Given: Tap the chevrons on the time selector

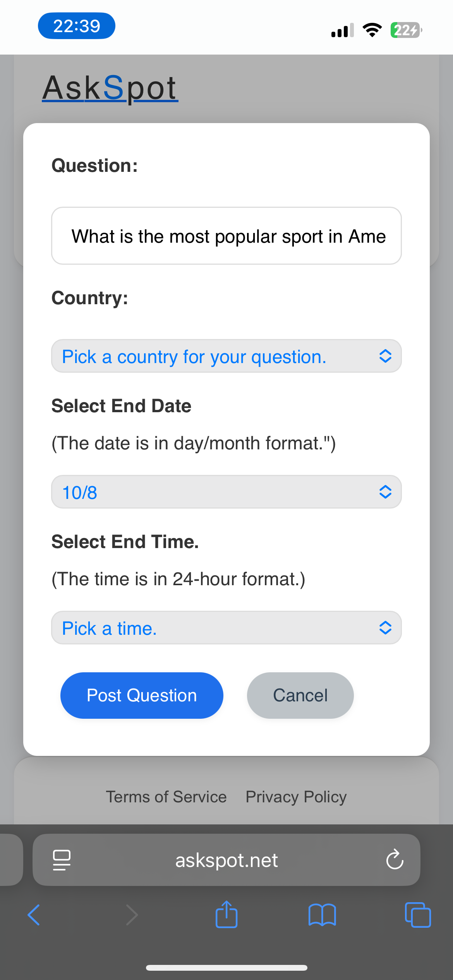Looking at the screenshot, I should (385, 628).
